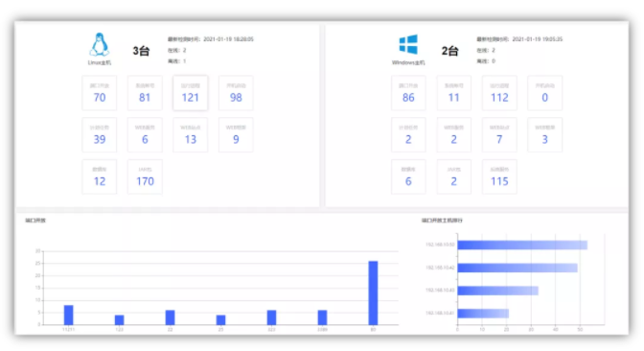Click the Linux 3台 host count
644x351 pixels.
(x=141, y=51)
